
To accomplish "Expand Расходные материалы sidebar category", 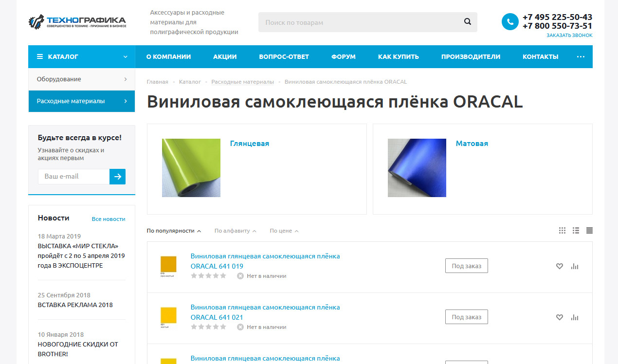I will pyautogui.click(x=126, y=101).
